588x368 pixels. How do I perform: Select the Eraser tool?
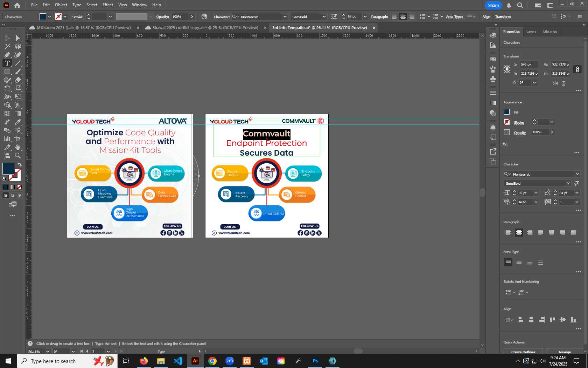click(18, 80)
